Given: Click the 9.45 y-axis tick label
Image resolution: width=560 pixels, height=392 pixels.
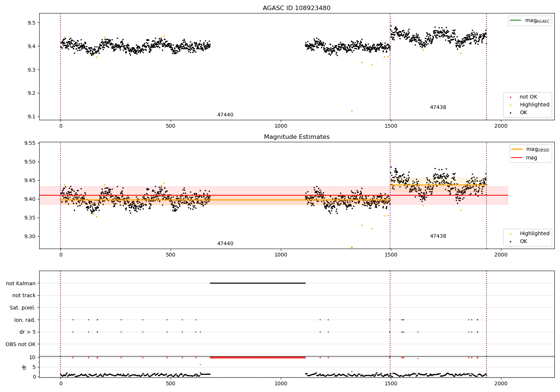Looking at the screenshot, I should pos(30,181).
